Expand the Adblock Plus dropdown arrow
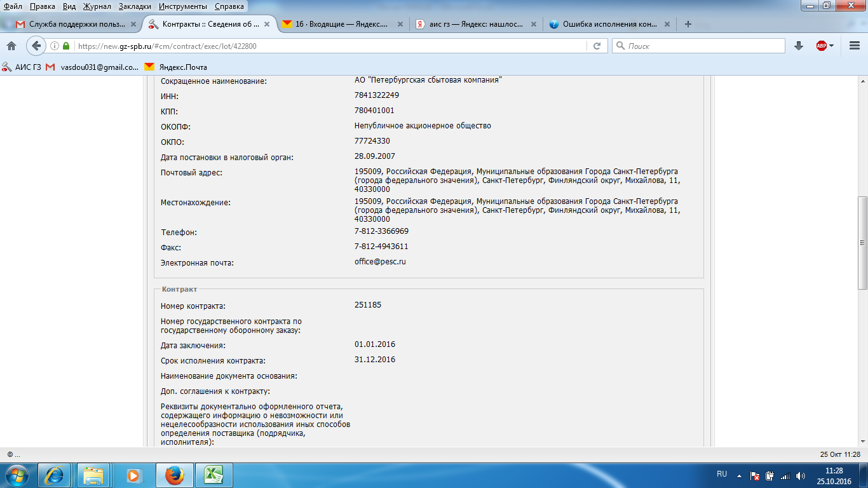 click(x=832, y=46)
